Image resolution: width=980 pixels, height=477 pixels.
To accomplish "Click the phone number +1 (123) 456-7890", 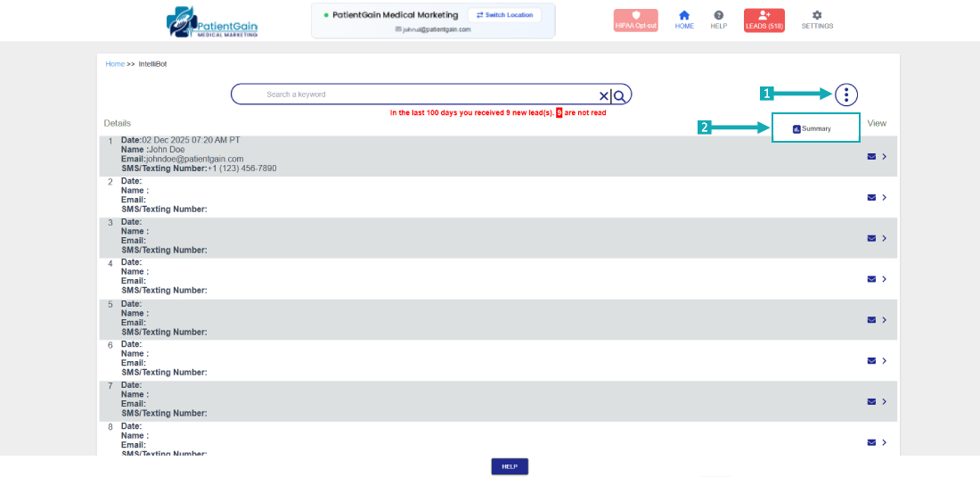I will [x=241, y=169].
